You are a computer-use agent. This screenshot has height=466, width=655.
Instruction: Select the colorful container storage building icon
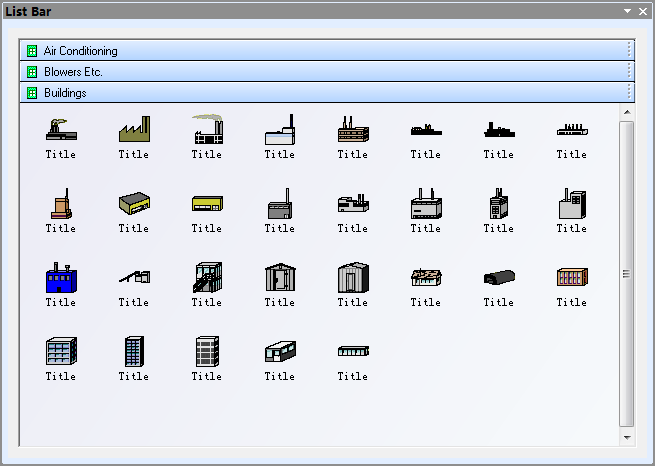point(571,277)
